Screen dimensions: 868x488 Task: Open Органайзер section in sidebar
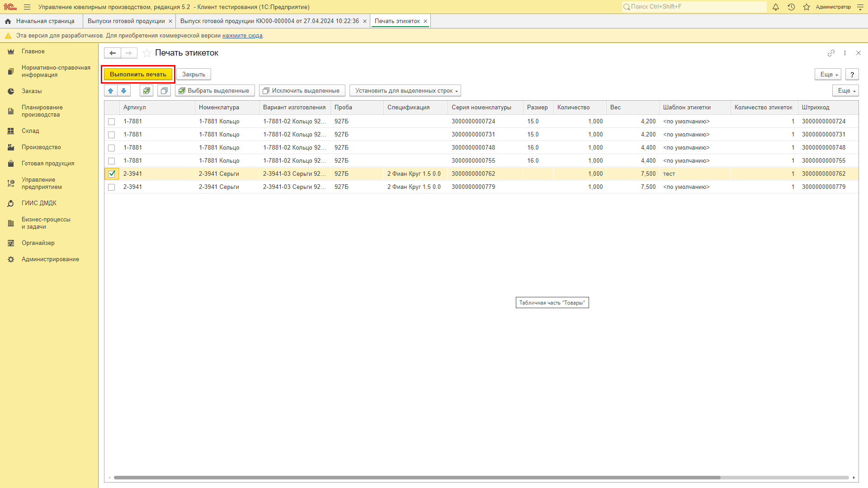click(x=38, y=243)
